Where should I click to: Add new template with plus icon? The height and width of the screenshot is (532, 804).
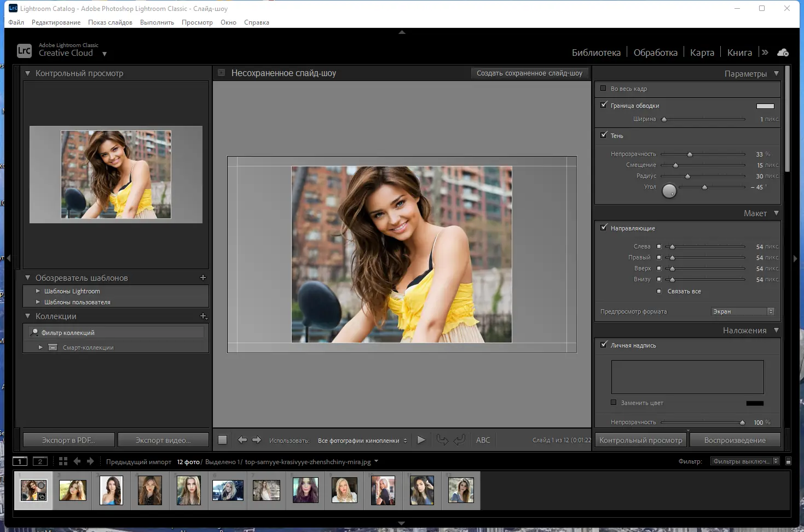tap(203, 278)
